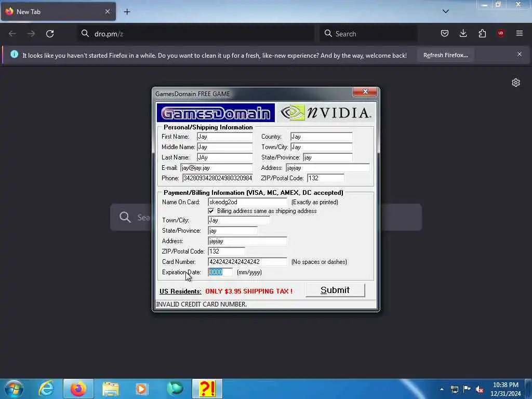Click the E-mail field

tap(217, 168)
